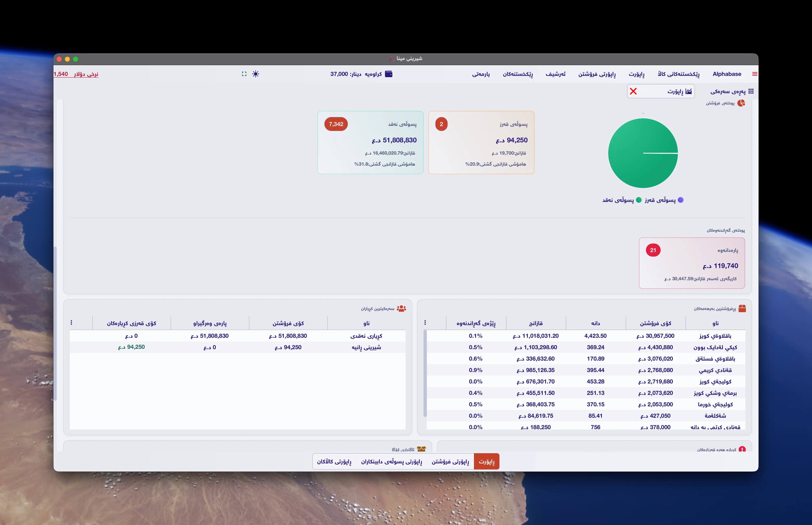This screenshot has height=525, width=812.
Task: Select the کڕیاری نەقدی customer row
Action: (x=238, y=336)
